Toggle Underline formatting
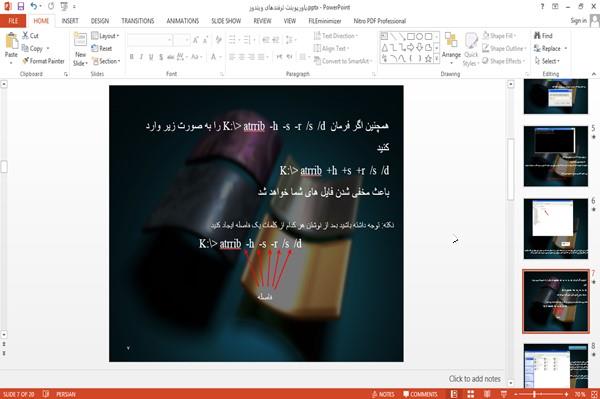Screen dimensions: 600x399 (x=151, y=57)
